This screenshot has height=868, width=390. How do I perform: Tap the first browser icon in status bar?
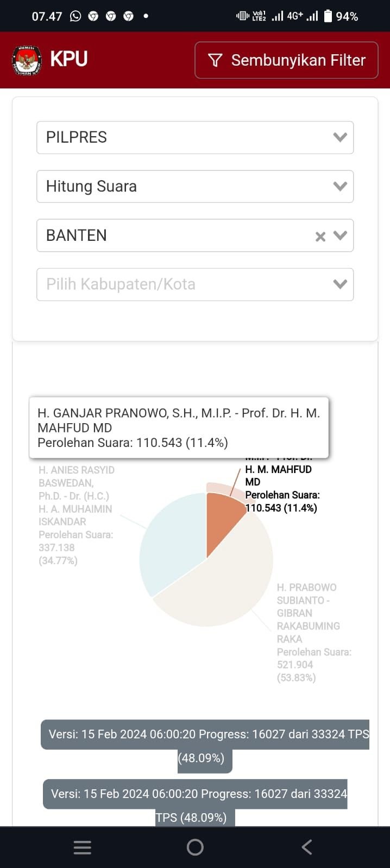click(93, 16)
